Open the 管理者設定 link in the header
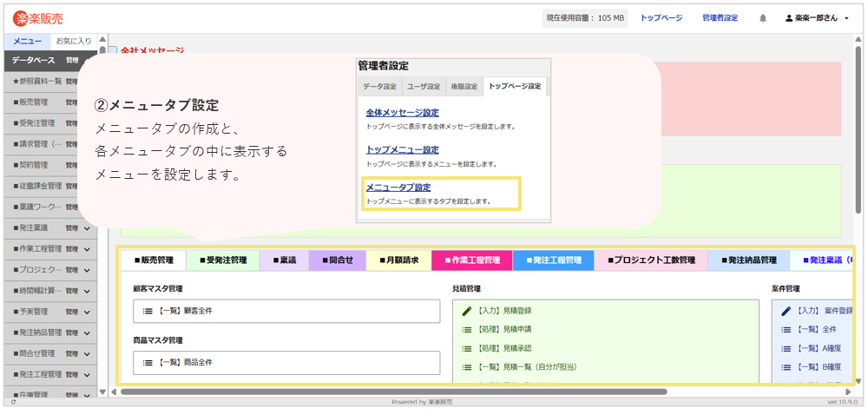 click(x=720, y=18)
